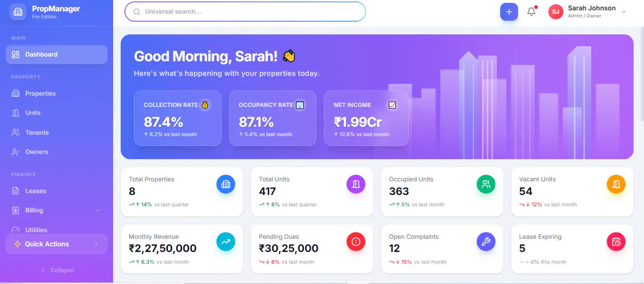Click the Billing invoice icon in sidebar

(x=16, y=211)
